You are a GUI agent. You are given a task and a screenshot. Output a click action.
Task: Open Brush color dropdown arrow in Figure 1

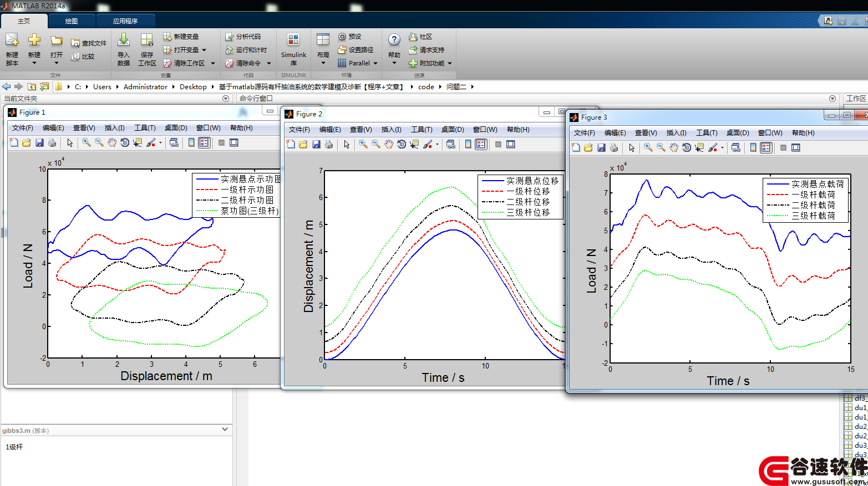[160, 142]
